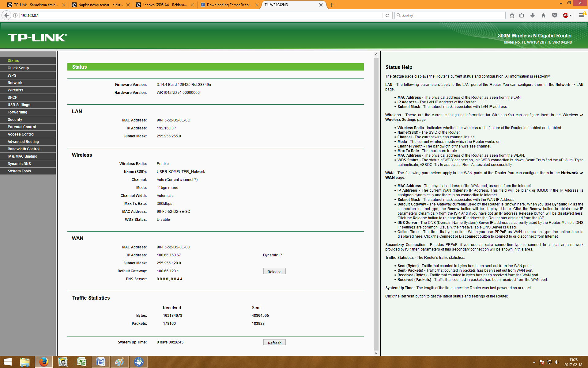Select DNS Server value 8.8.8.8 , 8.8.4.4
588x368 pixels.
coord(169,279)
